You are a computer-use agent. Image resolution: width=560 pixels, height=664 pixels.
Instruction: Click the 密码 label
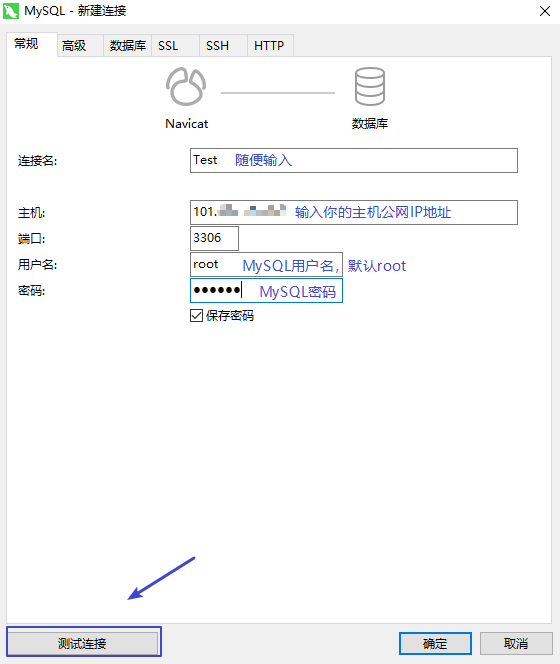[x=31, y=291]
